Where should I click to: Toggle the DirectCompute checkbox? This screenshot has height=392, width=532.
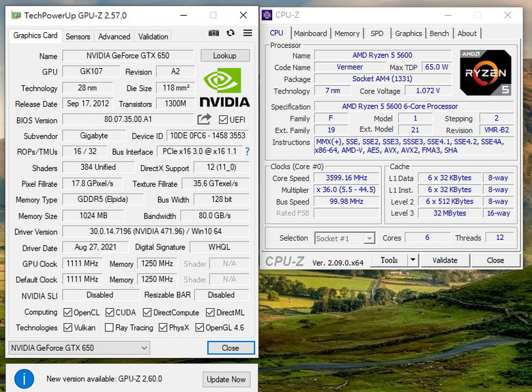click(147, 312)
